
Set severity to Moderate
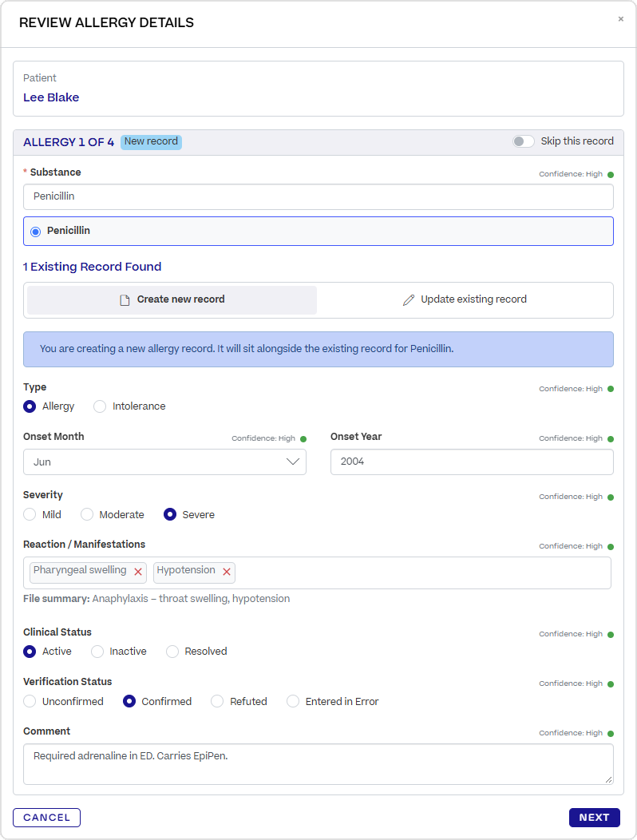pos(87,514)
